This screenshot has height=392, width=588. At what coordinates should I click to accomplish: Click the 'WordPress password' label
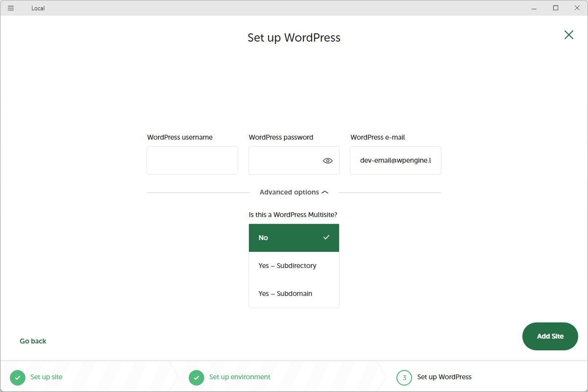pos(281,137)
